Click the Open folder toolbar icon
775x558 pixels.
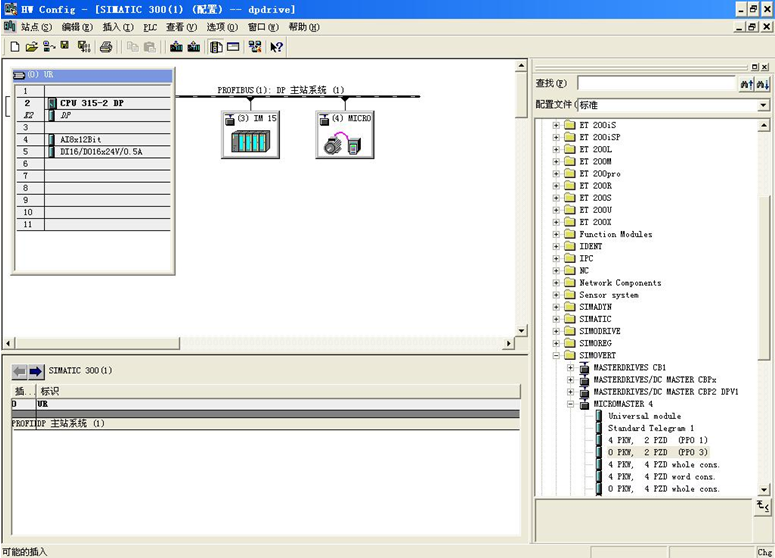pyautogui.click(x=31, y=47)
